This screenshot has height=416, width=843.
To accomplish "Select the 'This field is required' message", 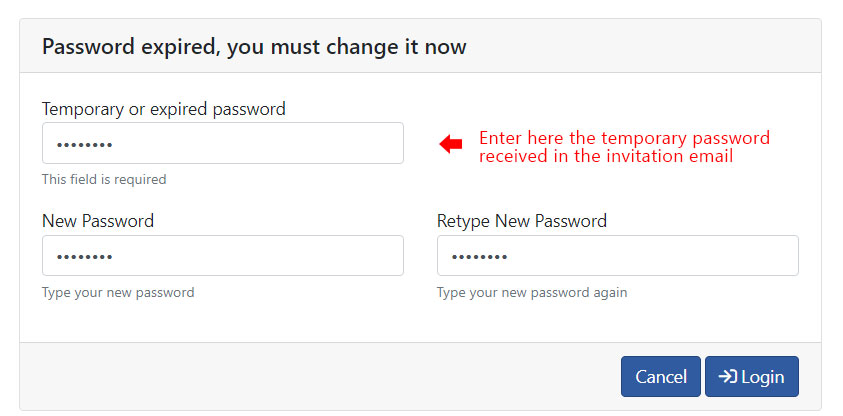I will click(x=104, y=180).
